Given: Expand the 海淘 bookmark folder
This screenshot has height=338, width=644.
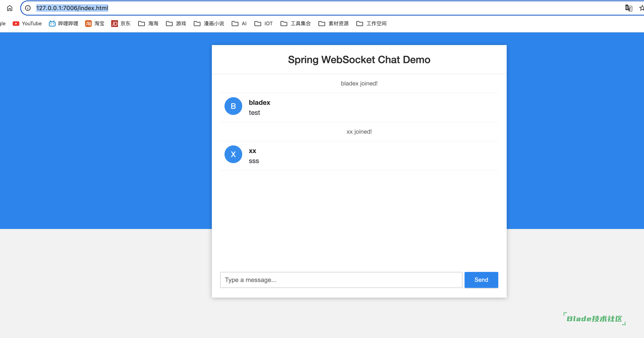Looking at the screenshot, I should point(148,24).
